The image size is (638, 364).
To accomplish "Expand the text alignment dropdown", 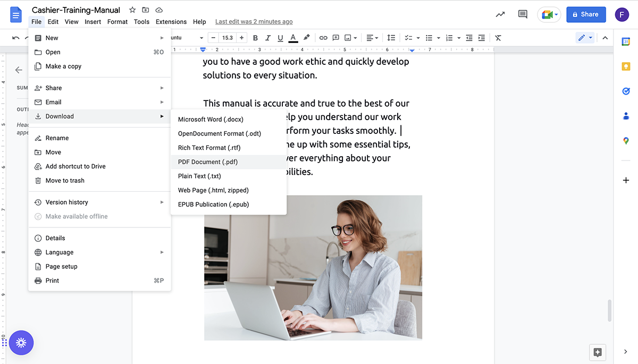I will pyautogui.click(x=373, y=38).
